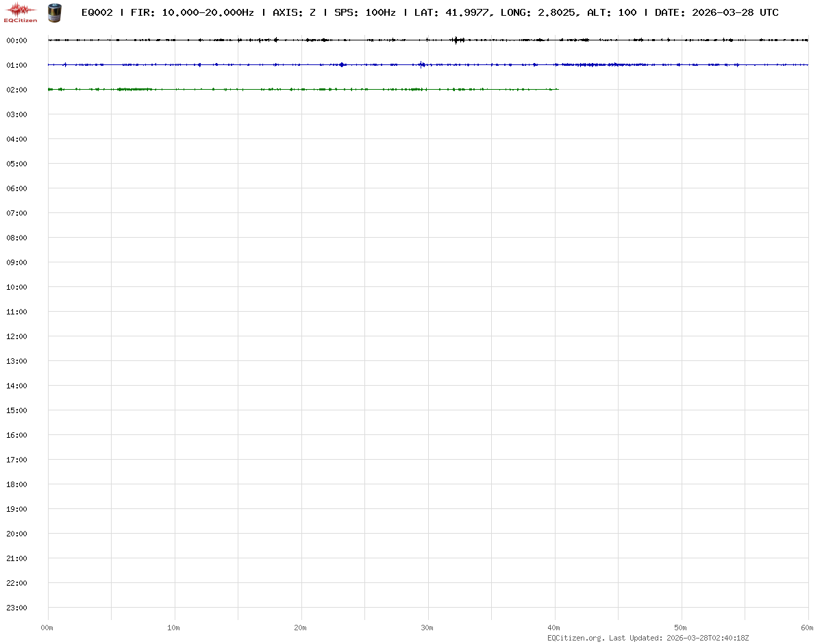Click the 30m minute axis label
The image size is (822, 644).
[x=427, y=628]
